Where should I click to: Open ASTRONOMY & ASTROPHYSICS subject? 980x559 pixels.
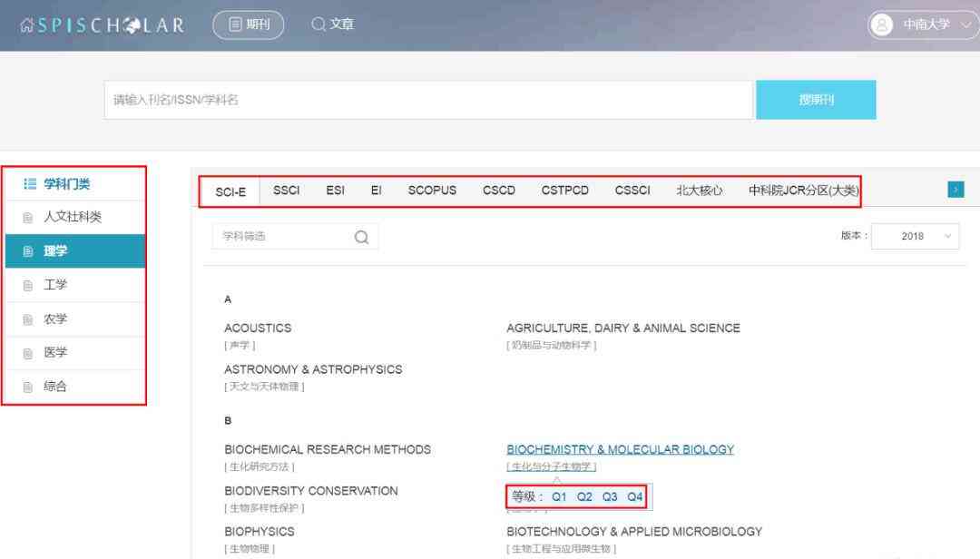click(x=313, y=369)
